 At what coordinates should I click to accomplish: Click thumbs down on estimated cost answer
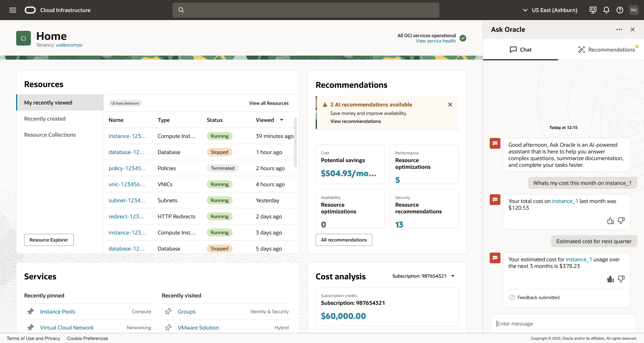click(621, 279)
